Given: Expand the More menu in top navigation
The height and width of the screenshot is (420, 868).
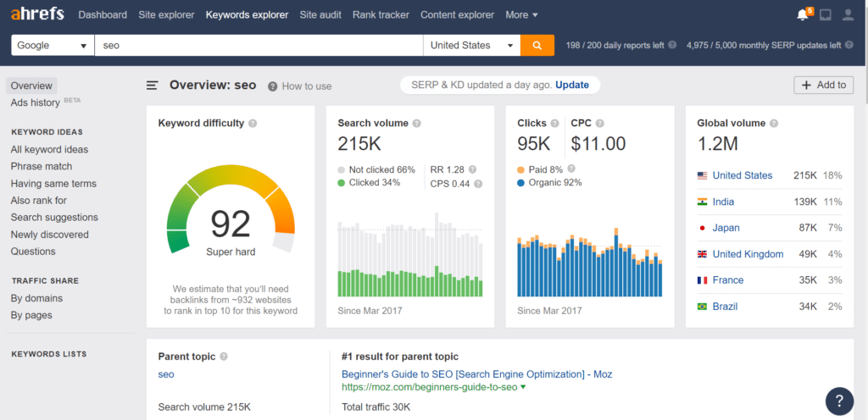Looking at the screenshot, I should 521,15.
